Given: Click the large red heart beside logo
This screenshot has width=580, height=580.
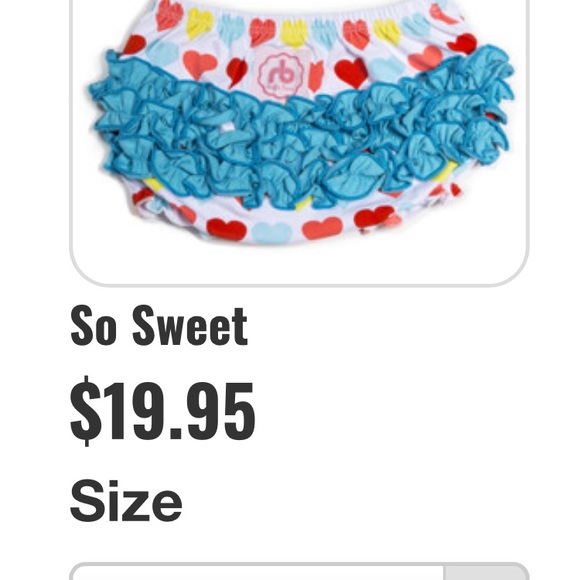Looking at the screenshot, I should [x=351, y=72].
